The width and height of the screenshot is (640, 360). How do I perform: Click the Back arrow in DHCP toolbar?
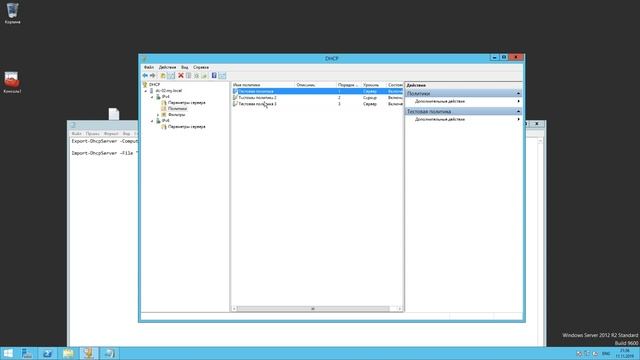[145, 76]
